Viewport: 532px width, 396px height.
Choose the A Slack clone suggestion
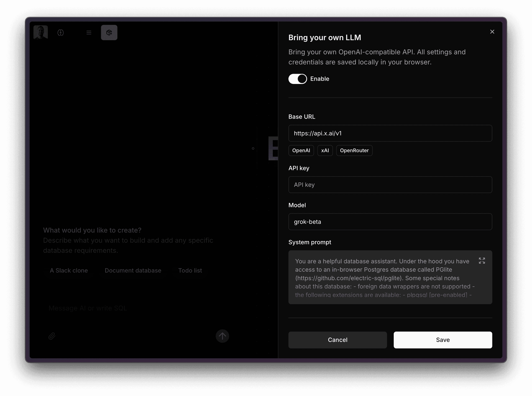point(69,270)
